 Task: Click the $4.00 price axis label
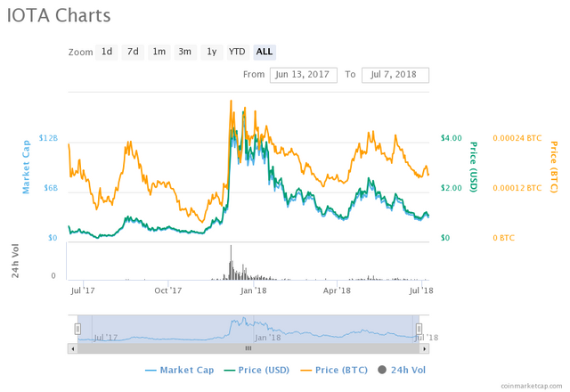(x=452, y=138)
